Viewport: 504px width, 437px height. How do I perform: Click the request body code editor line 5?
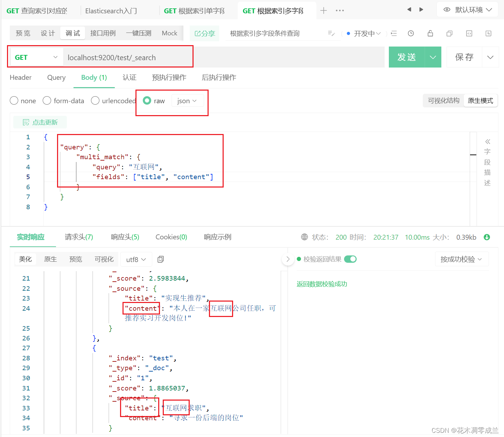pyautogui.click(x=256, y=177)
